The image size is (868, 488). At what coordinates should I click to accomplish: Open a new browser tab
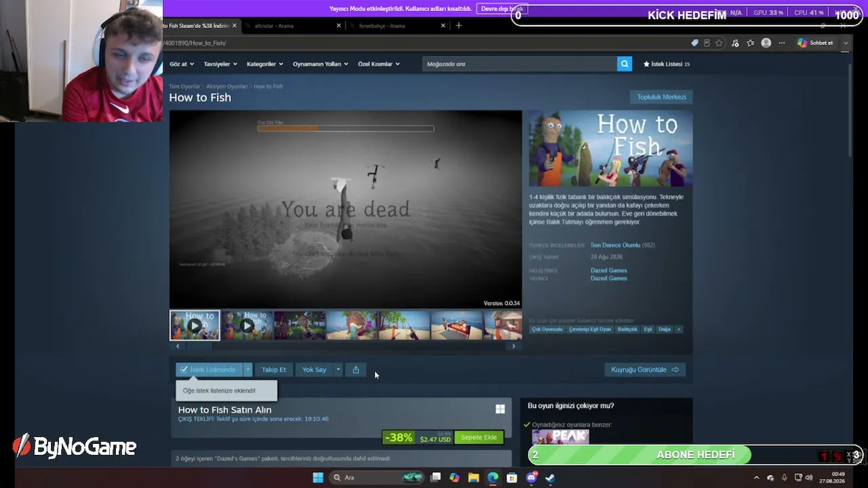[x=458, y=26]
